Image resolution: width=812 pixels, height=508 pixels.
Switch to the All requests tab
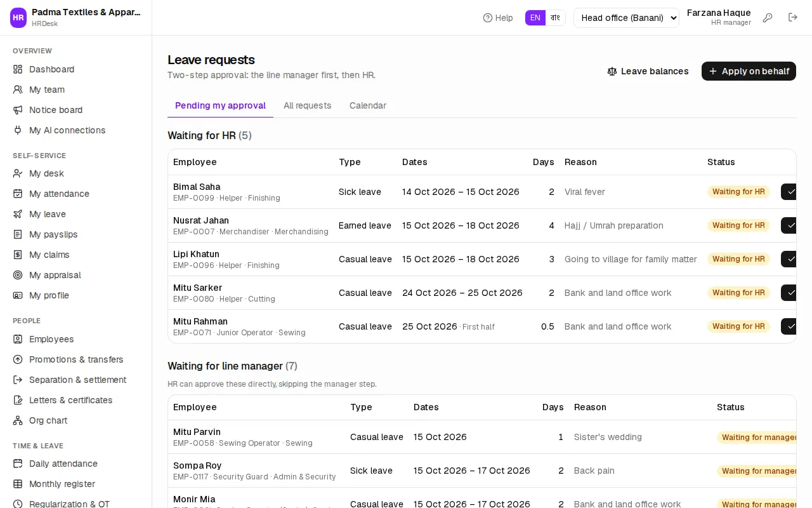tap(308, 105)
